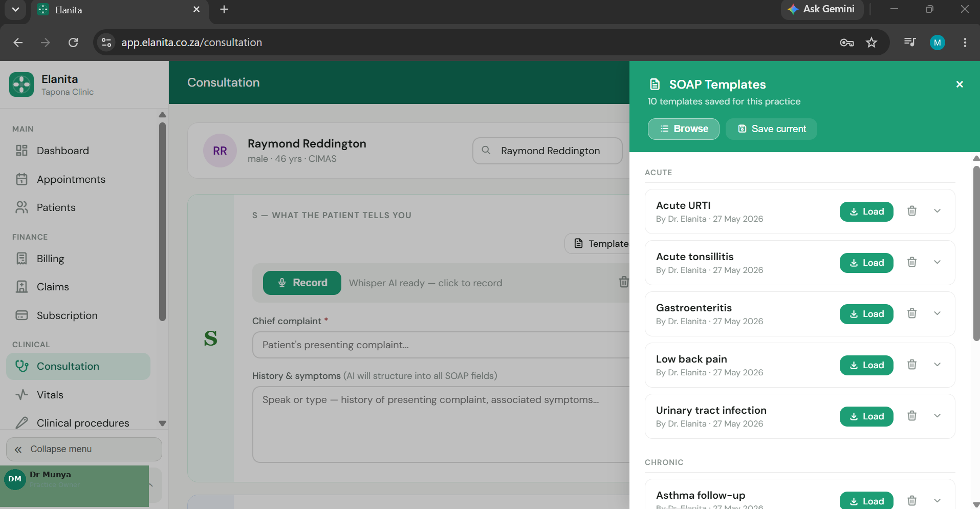
Task: Load the Urinary tract infection template
Action: 866,416
